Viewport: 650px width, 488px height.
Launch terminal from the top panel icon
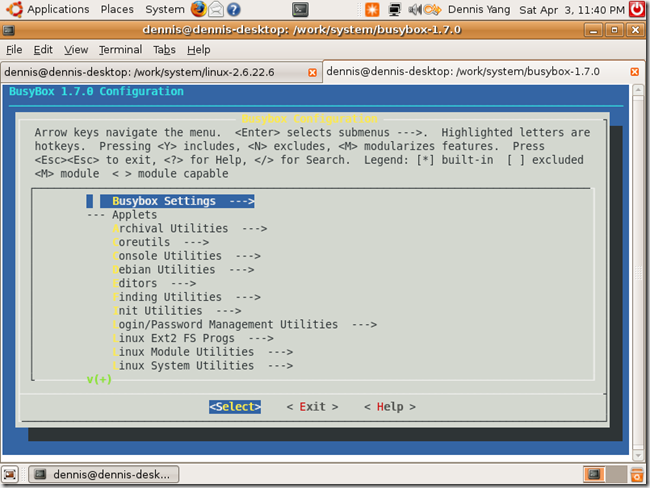(300, 9)
